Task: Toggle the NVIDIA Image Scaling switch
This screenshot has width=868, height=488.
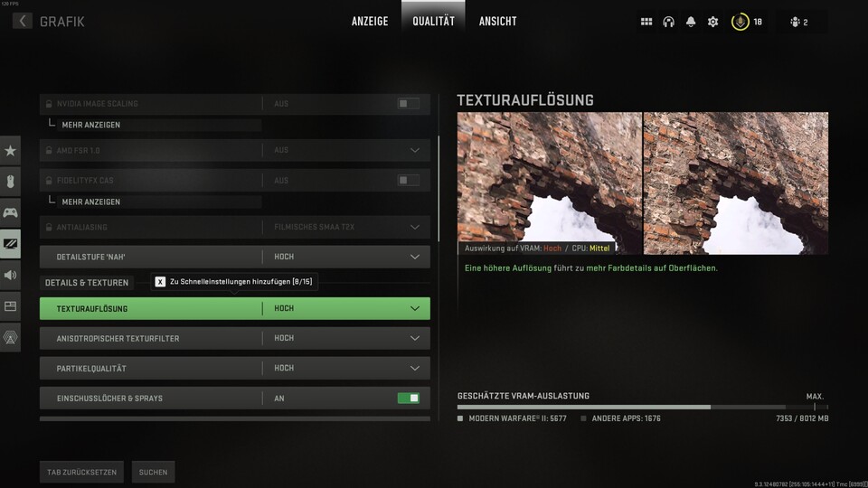Action: pyautogui.click(x=408, y=104)
